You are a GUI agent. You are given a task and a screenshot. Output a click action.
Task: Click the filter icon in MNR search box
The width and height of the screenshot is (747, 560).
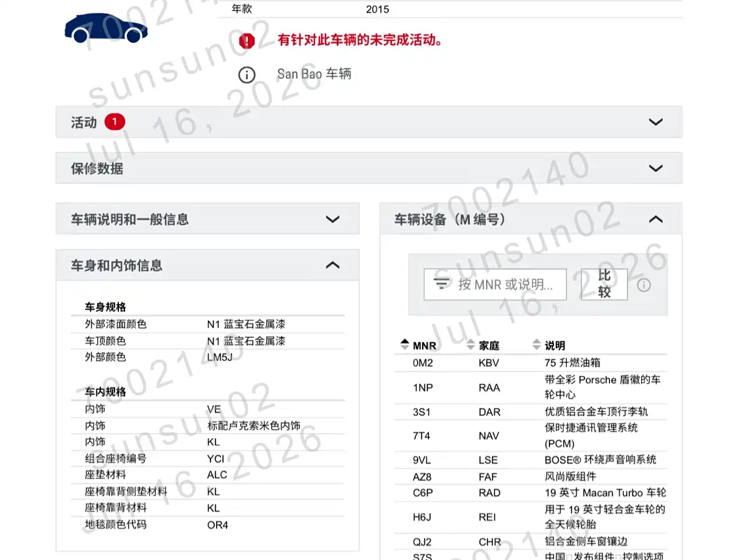click(x=442, y=284)
